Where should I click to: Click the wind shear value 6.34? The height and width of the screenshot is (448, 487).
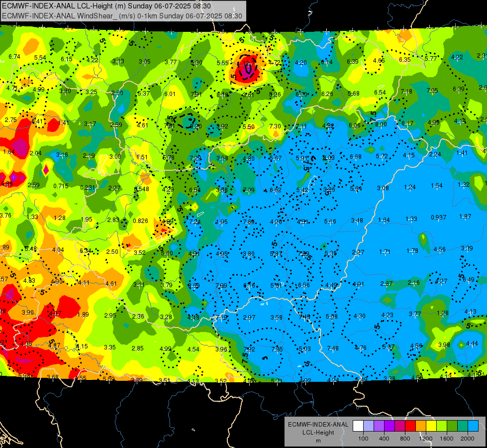click(x=86, y=250)
